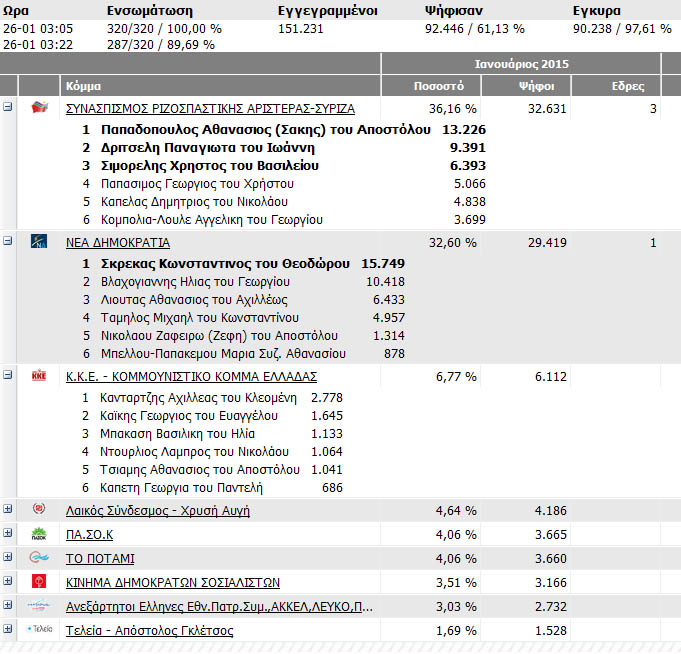The width and height of the screenshot is (681, 654).
Task: Open the ΣΥΝΑΣΠΙΣΜΟΣ ΡΙΖΟΣΠΑΣΤΙΚΗΣ ΑΡΙΣΤΕΡΑΣ-ΣΥΡΙΖΑ link
Action: pos(209,109)
